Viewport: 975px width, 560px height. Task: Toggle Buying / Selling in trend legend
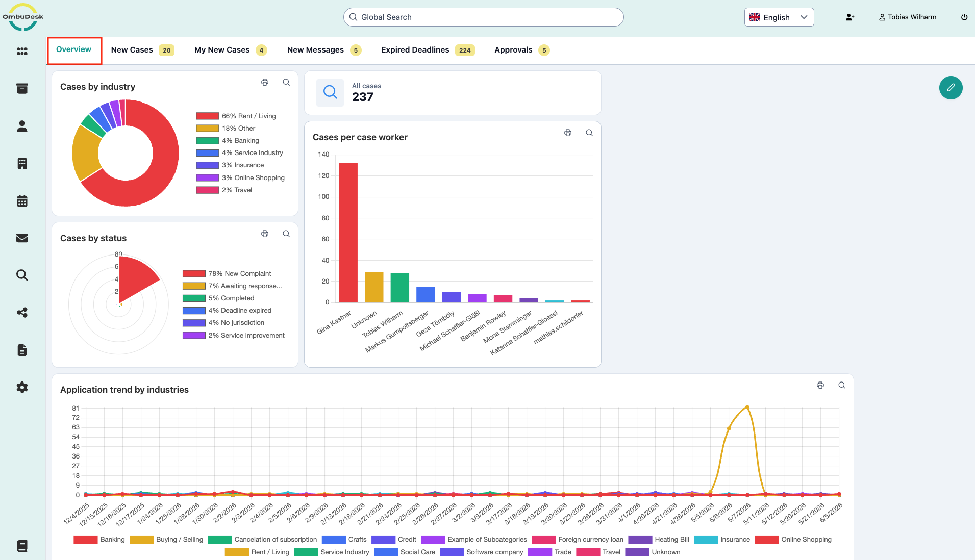tap(166, 540)
